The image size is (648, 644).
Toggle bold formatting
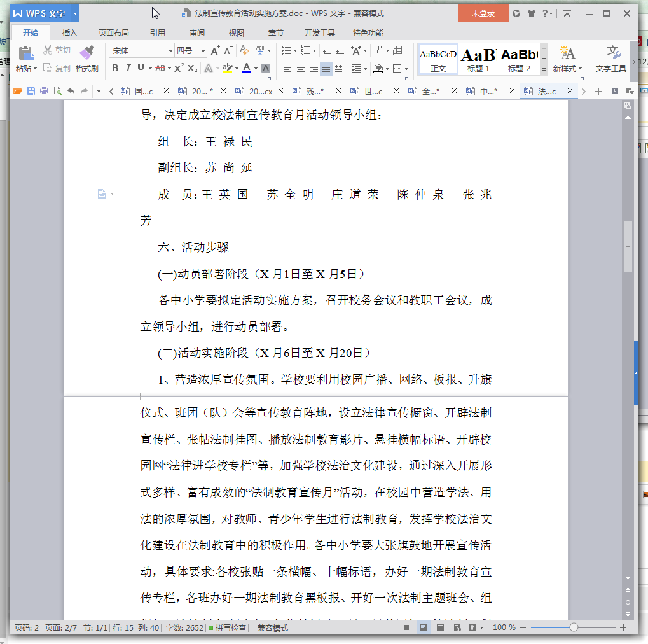pyautogui.click(x=115, y=68)
